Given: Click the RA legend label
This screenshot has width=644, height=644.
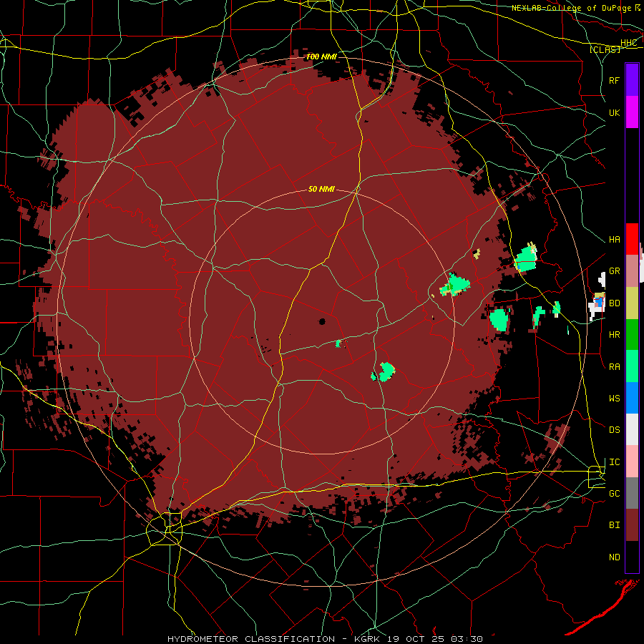Looking at the screenshot, I should [x=615, y=366].
